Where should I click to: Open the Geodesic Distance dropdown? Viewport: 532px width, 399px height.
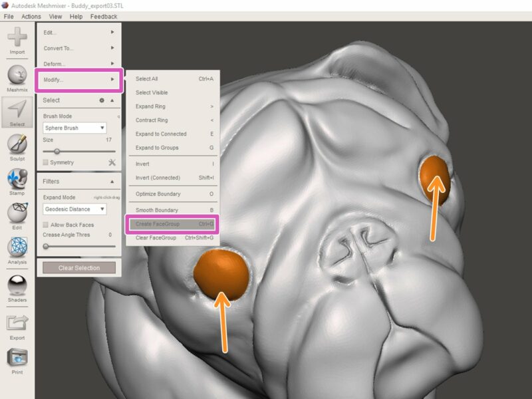pos(74,209)
